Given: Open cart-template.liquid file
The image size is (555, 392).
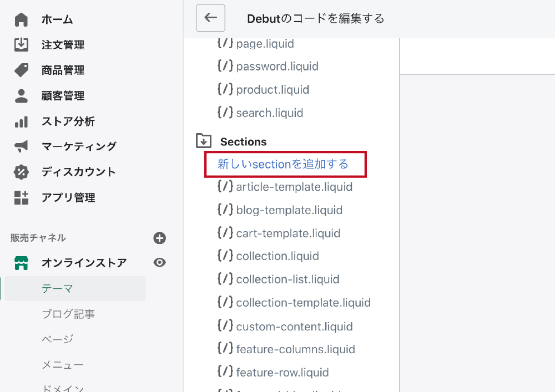Looking at the screenshot, I should [288, 233].
